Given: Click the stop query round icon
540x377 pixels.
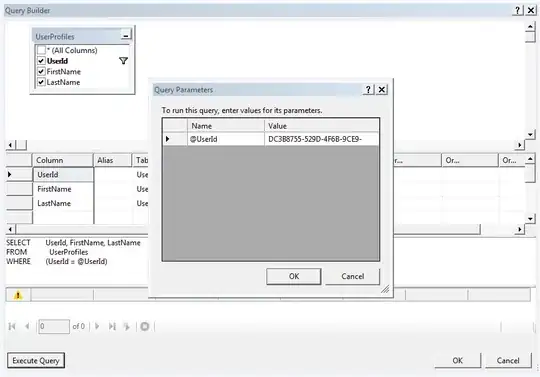Looking at the screenshot, I should point(145,326).
